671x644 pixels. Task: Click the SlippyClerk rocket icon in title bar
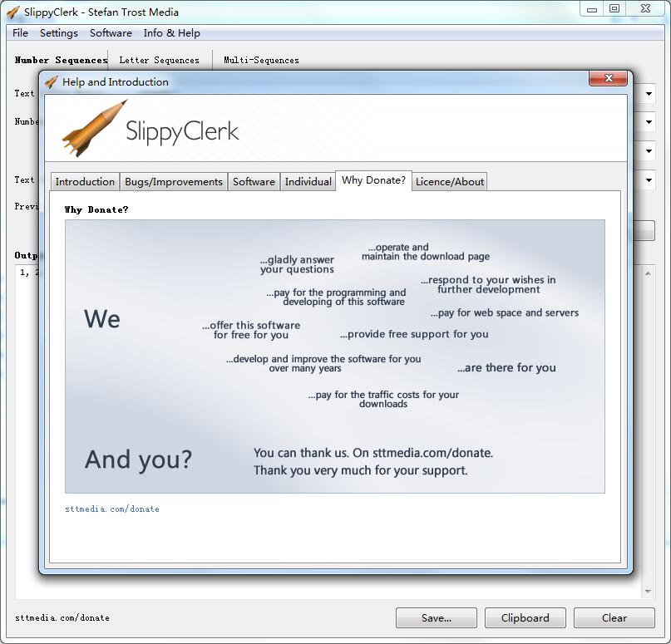(x=13, y=12)
